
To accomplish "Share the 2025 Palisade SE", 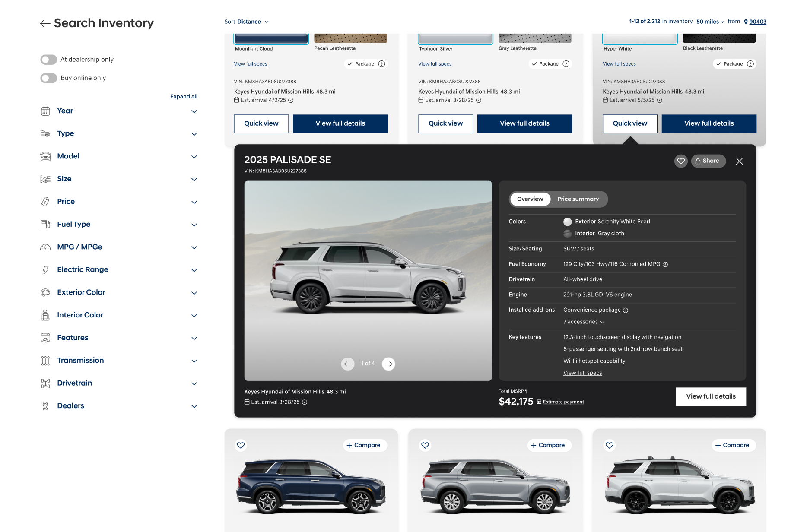I will tap(708, 161).
